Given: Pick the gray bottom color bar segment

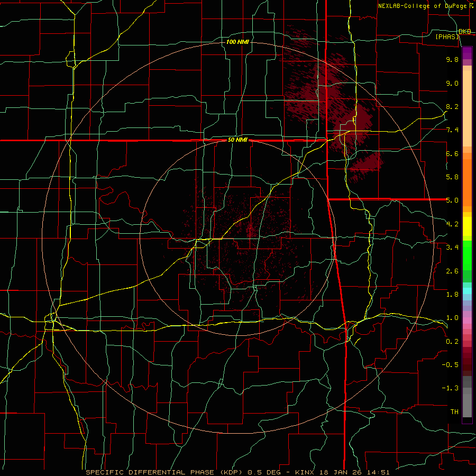Looking at the screenshot, I should [x=467, y=407].
